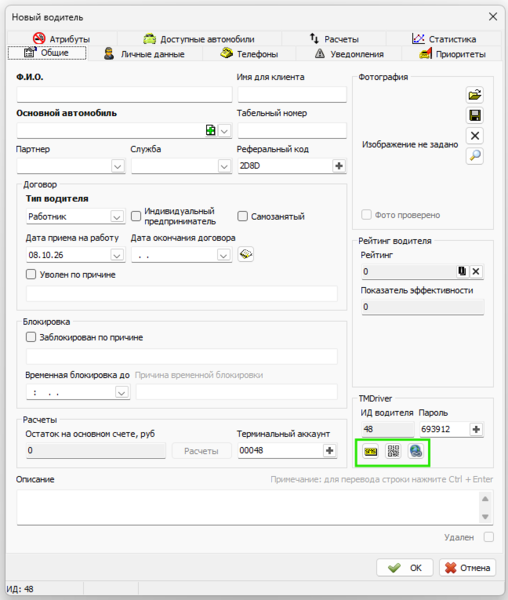Expand Тип водителя dropdown

(117, 217)
